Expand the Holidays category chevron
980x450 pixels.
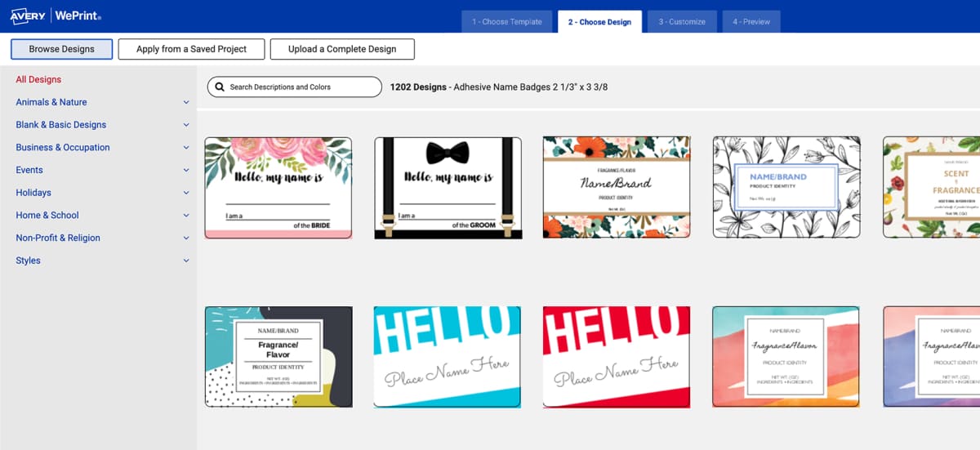186,194
